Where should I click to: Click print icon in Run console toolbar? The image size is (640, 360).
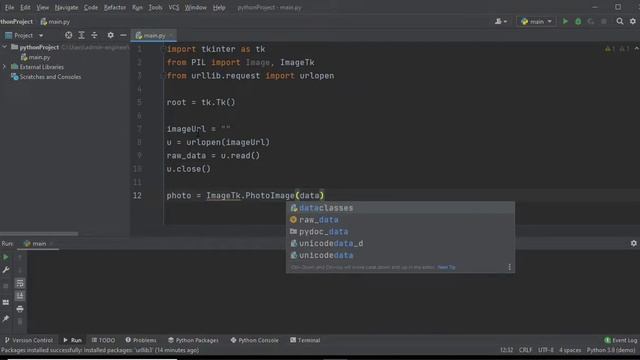click(20, 309)
